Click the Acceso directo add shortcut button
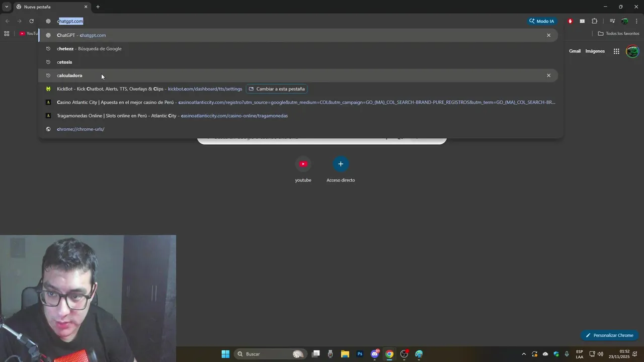644x362 pixels. 341,169
